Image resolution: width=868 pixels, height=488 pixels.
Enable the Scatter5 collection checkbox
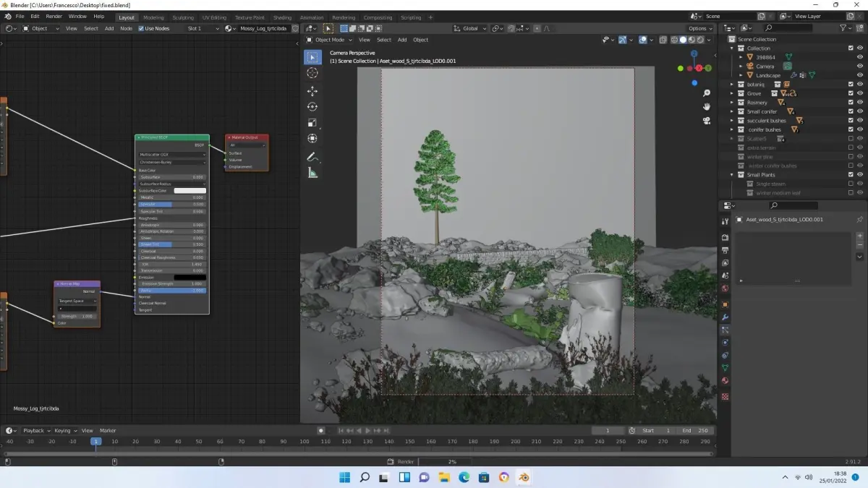[851, 139]
